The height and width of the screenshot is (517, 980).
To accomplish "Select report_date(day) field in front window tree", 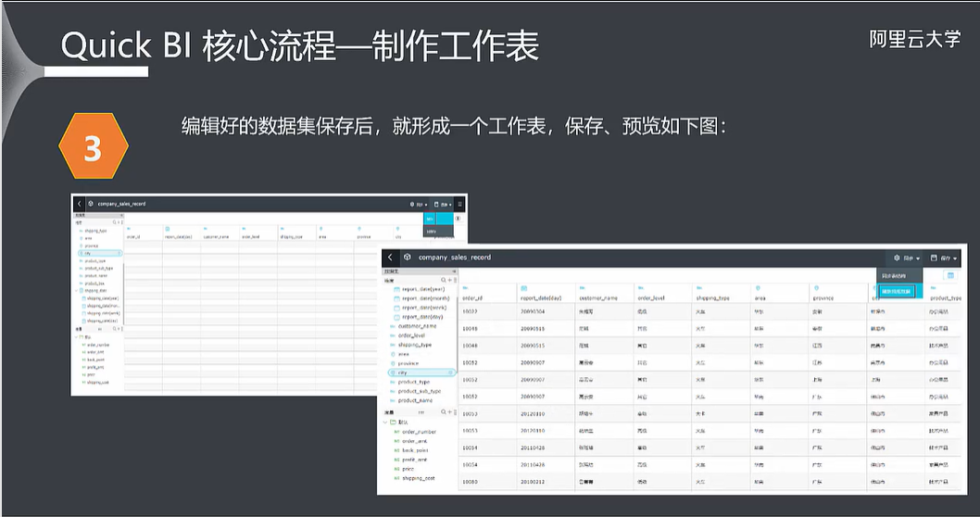I will click(421, 317).
